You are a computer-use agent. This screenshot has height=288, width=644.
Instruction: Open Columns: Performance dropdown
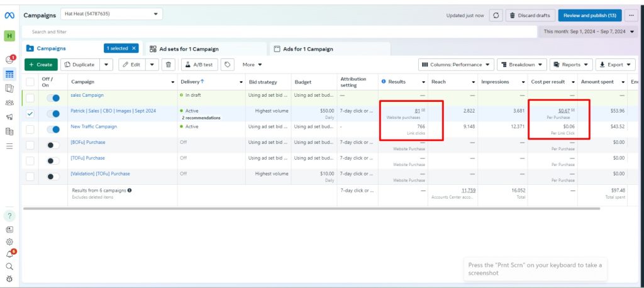[x=456, y=65]
